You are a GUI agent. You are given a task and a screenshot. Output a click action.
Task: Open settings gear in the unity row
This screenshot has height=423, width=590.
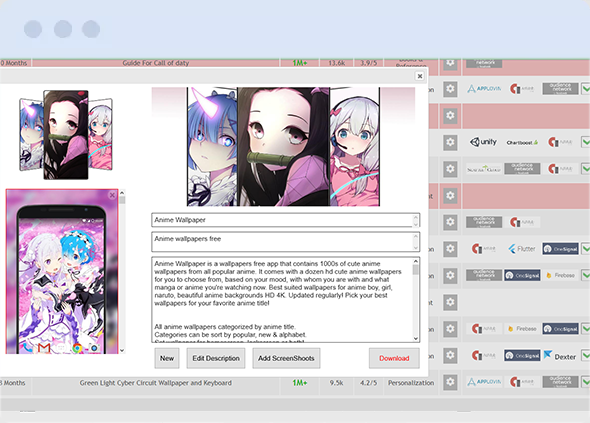(450, 142)
